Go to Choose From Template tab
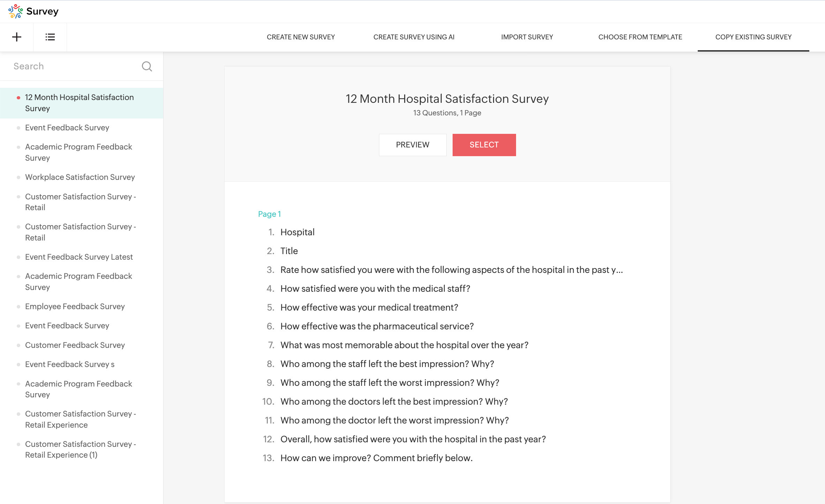 click(x=640, y=37)
